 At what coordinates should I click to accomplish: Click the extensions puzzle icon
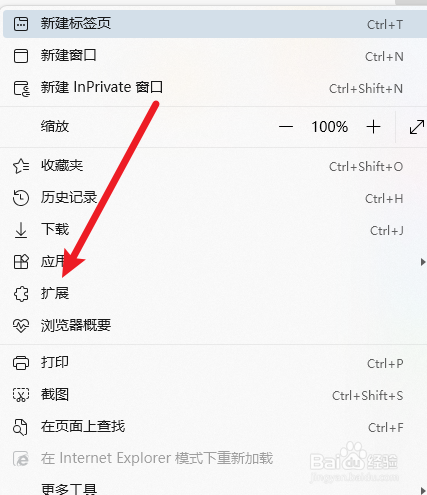click(x=21, y=294)
